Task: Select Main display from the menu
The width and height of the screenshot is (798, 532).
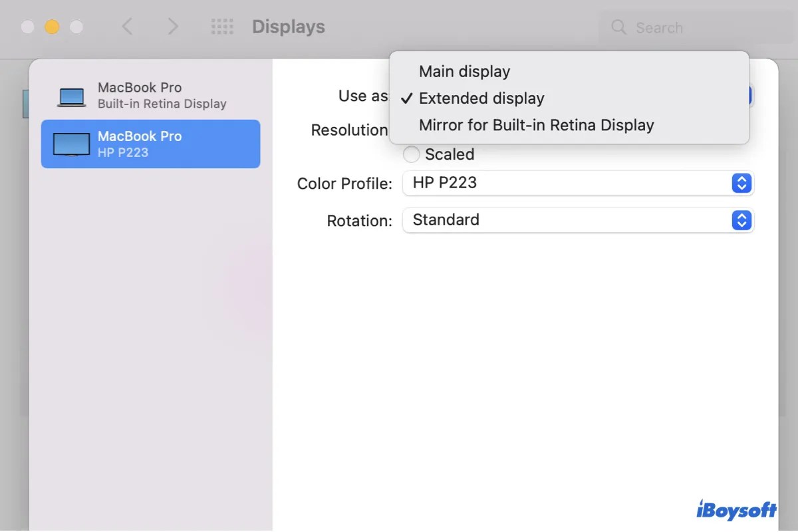Action: click(464, 71)
